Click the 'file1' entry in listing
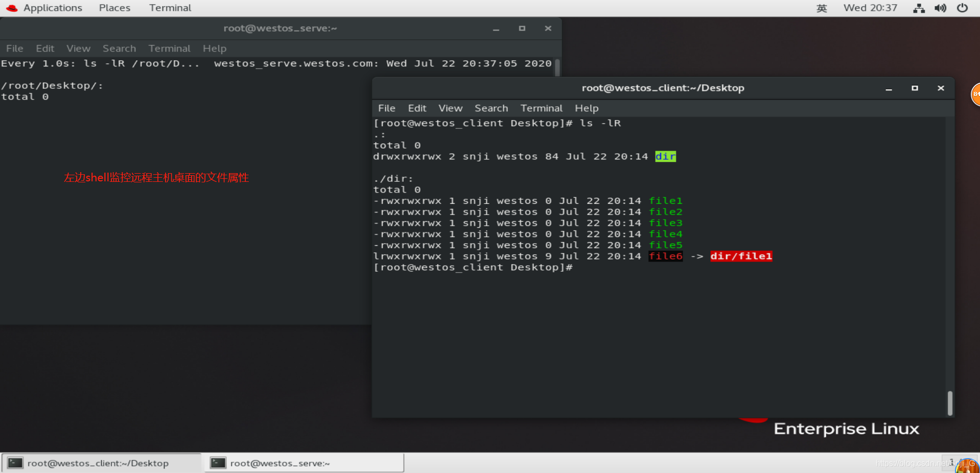 click(665, 201)
